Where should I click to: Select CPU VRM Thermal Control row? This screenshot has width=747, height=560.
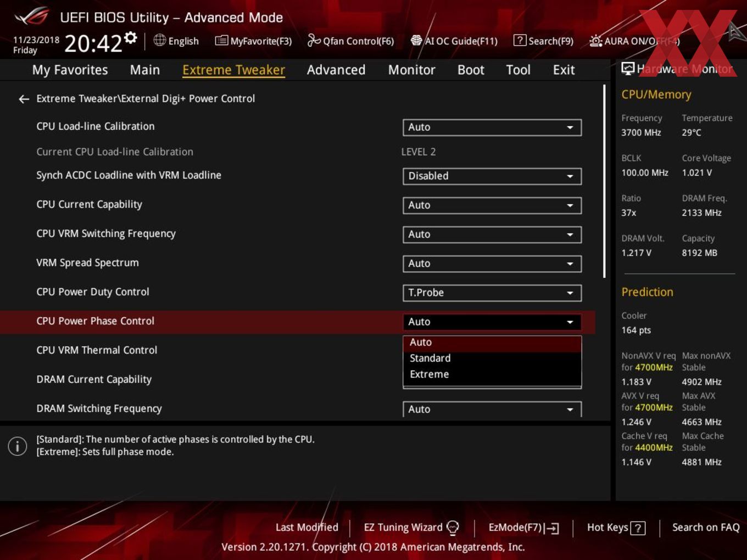coord(97,350)
